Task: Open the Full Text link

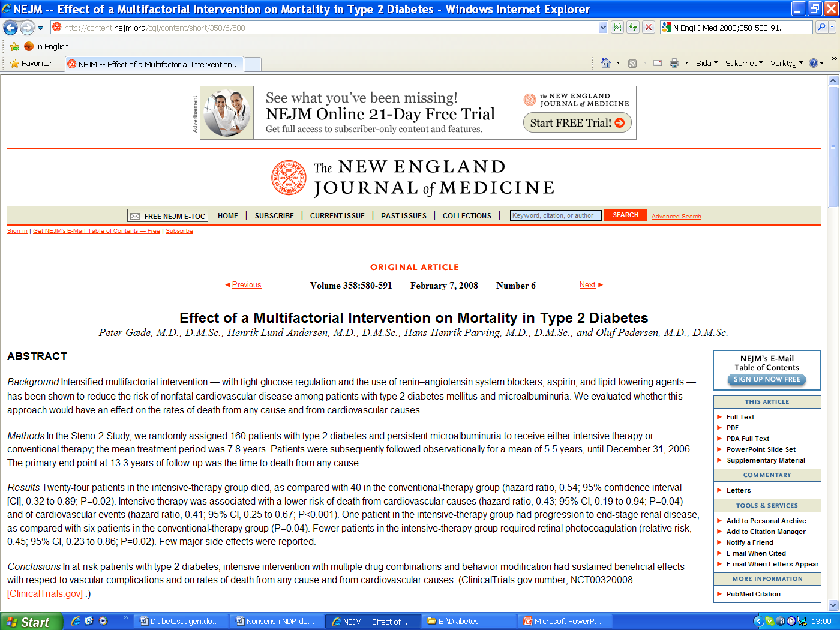Action: click(740, 417)
